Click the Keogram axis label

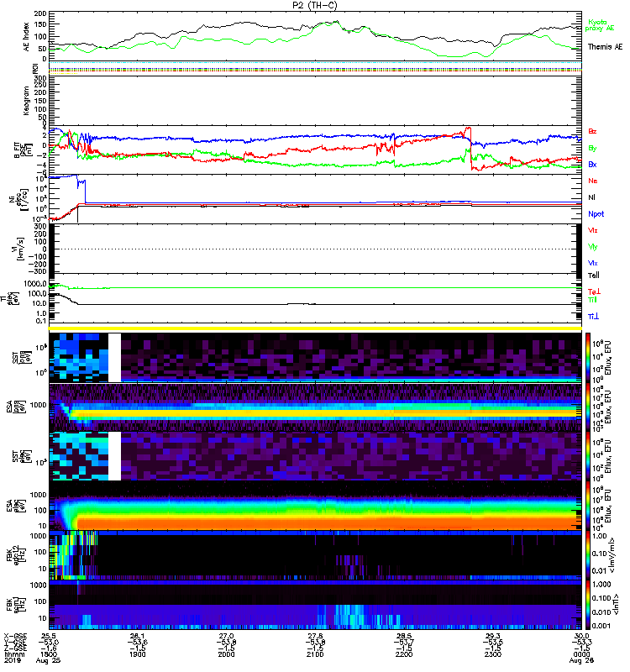(x=27, y=100)
